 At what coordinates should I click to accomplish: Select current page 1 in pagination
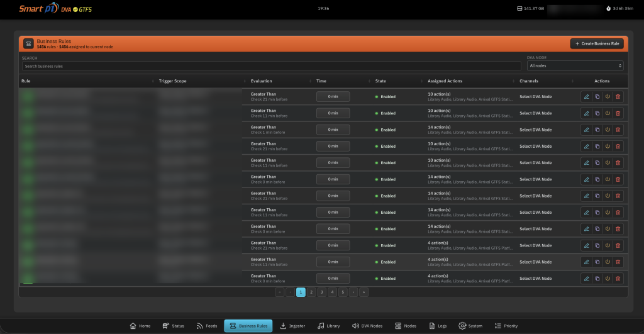(x=301, y=292)
